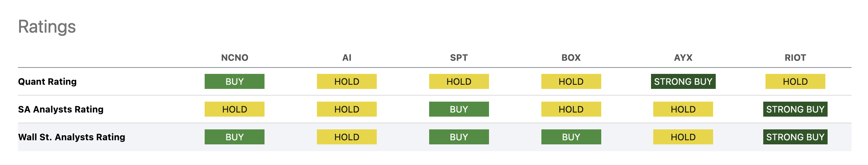The image size is (868, 165).
Task: Click the Ratings section heading
Action: point(47,27)
